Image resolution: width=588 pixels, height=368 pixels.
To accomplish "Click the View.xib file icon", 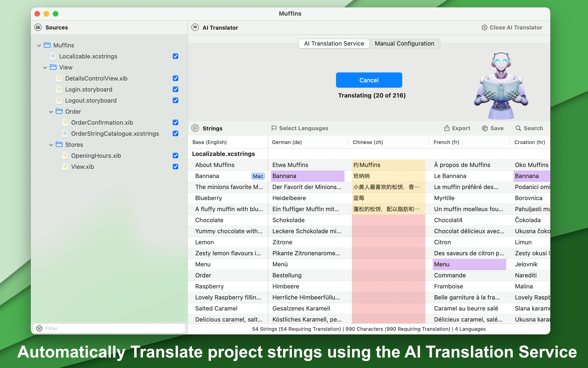I will (x=65, y=167).
